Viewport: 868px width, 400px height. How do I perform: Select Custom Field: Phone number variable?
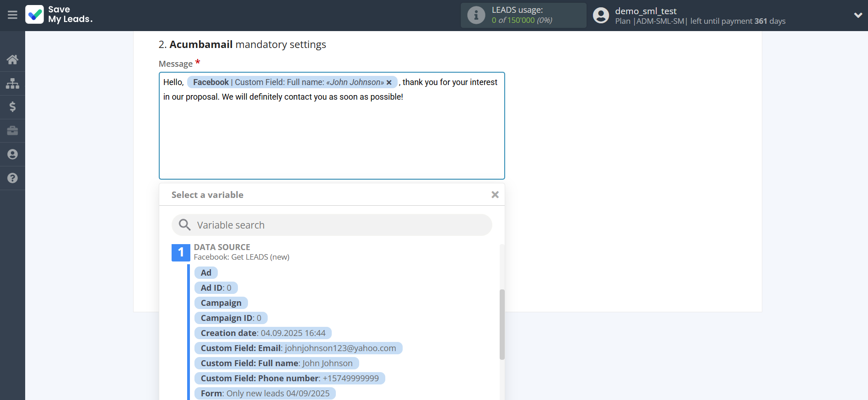pyautogui.click(x=289, y=379)
